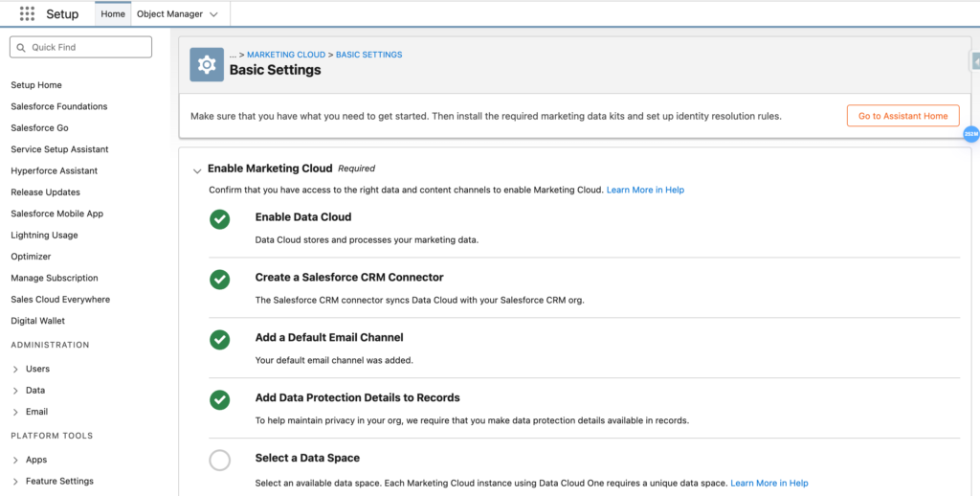Screen dimensions: 980x496
Task: Click green checkmark for Salesforce CRM Connector
Action: pos(220,280)
